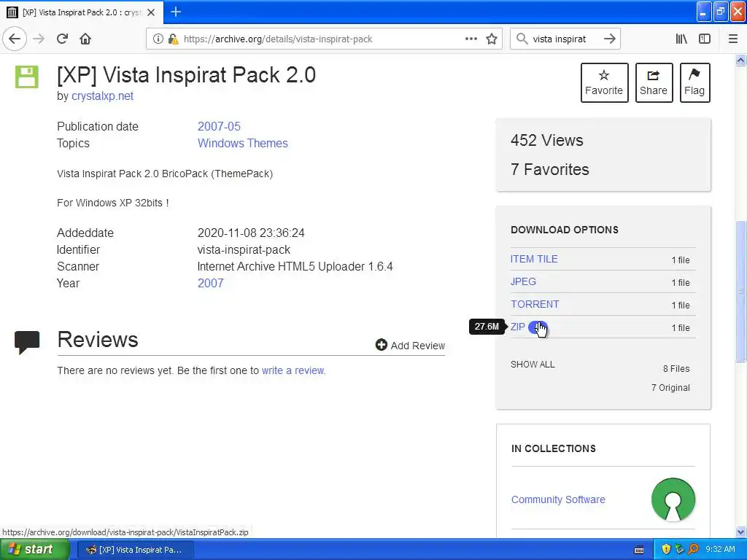
Task: Click the '7 Original' count text
Action: pos(671,388)
